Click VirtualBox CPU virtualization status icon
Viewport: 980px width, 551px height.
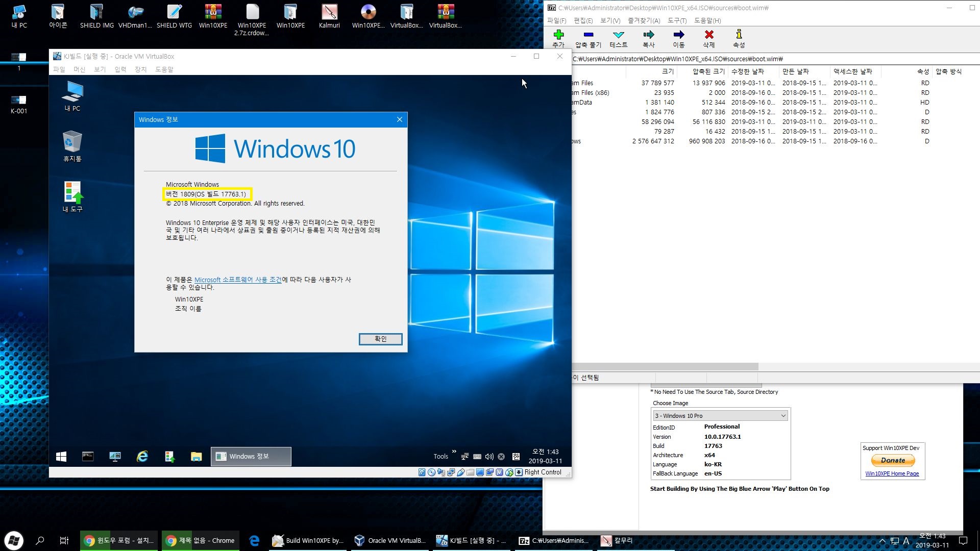(x=499, y=472)
